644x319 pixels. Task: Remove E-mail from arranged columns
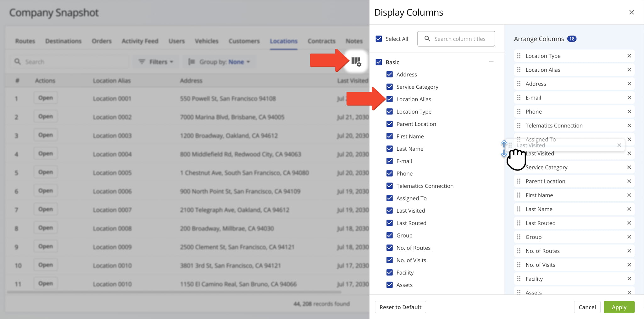coord(629,98)
